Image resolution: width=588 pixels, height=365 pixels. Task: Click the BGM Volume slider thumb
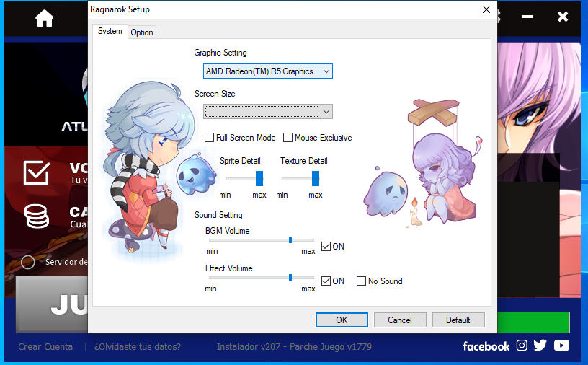290,240
